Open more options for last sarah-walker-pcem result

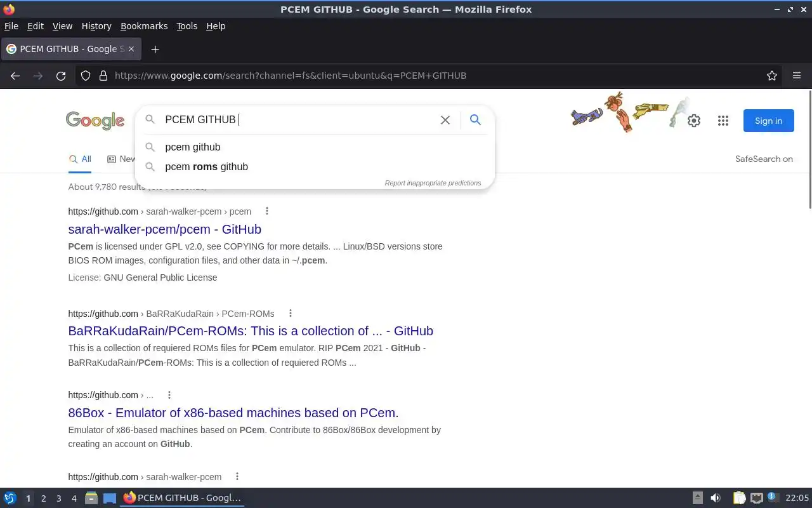[237, 476]
